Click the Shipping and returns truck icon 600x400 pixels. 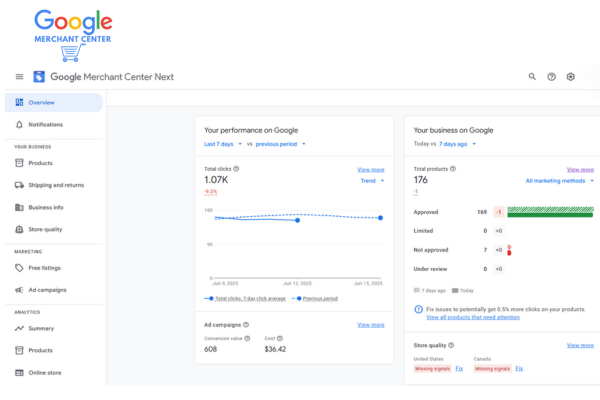pyautogui.click(x=19, y=185)
